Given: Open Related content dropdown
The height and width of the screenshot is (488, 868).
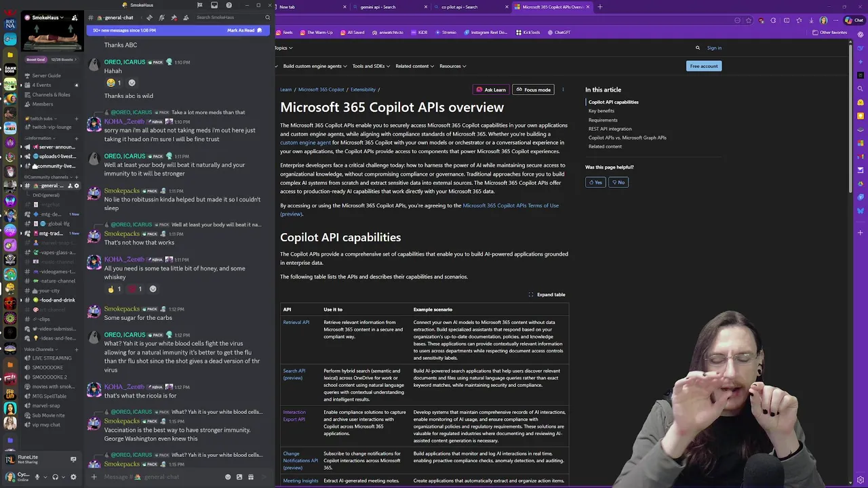Looking at the screenshot, I should [415, 66].
